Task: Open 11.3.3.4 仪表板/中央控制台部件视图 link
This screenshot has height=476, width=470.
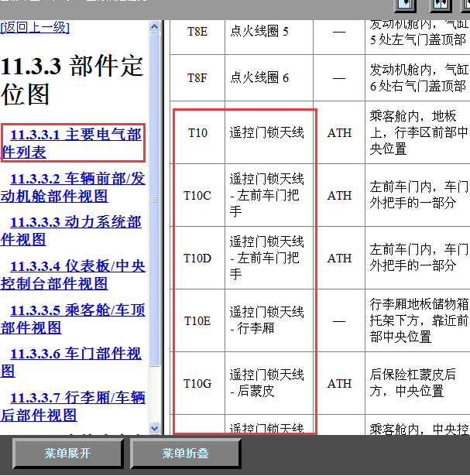Action: click(73, 275)
